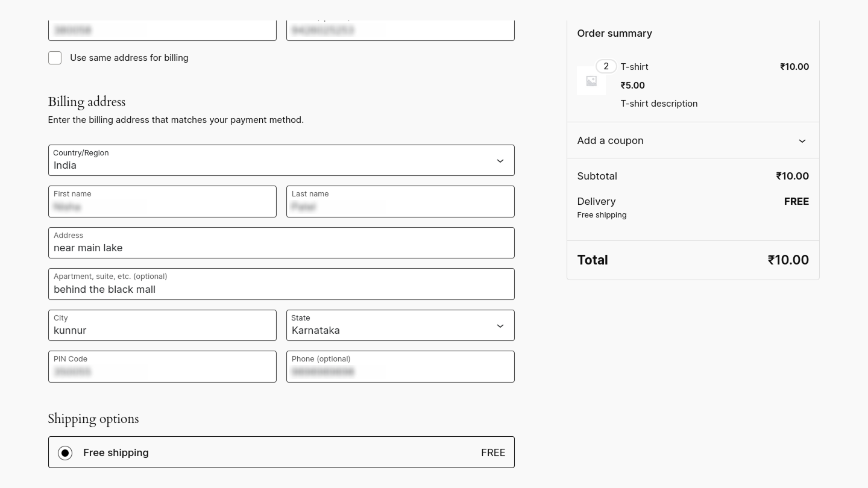Click the Total amount ₹10.00
The height and width of the screenshot is (488, 868).
pyautogui.click(x=788, y=260)
